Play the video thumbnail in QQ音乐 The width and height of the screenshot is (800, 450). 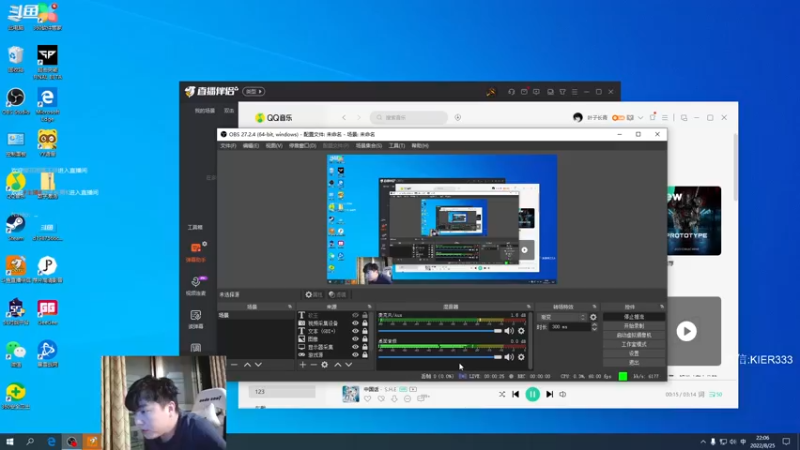686,332
